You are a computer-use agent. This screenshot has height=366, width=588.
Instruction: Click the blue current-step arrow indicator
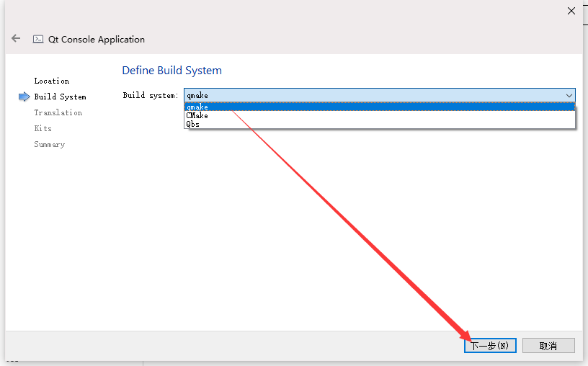point(24,97)
